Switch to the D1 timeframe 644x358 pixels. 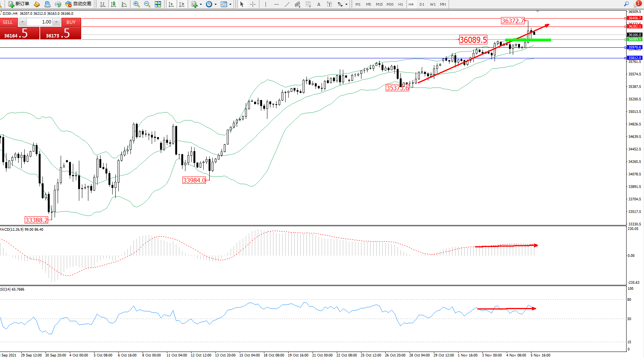422,4
